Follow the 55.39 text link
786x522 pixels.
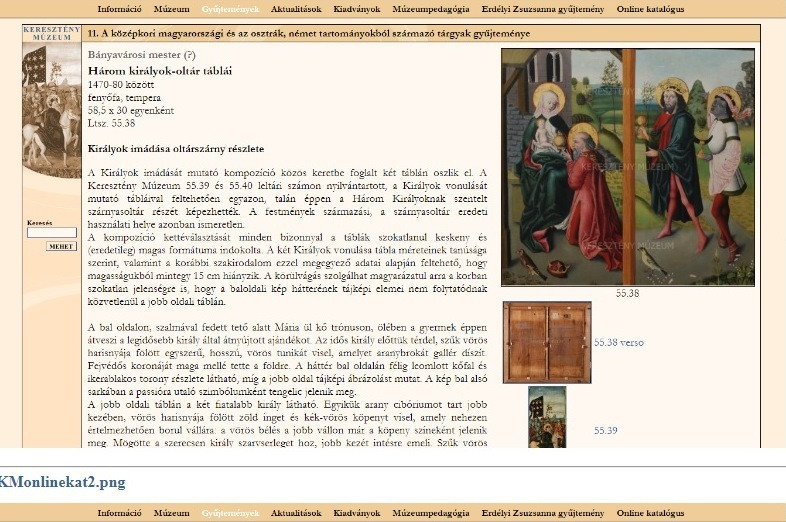605,430
